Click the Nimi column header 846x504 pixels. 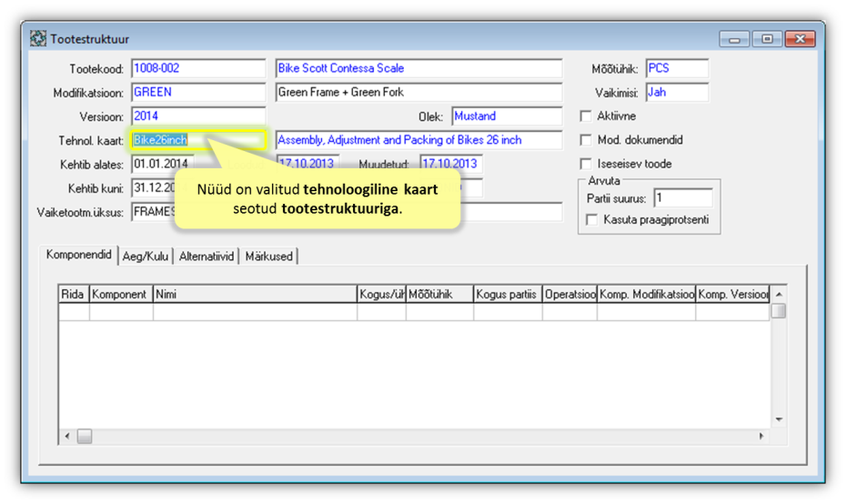pyautogui.click(x=255, y=294)
